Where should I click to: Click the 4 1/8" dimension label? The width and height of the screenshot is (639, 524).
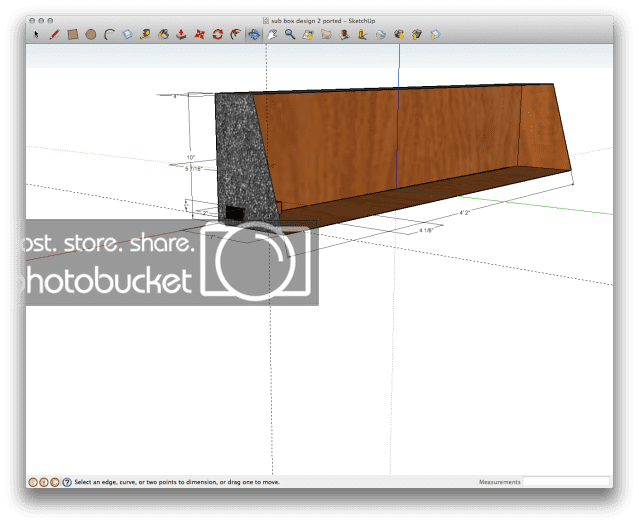[x=426, y=230]
